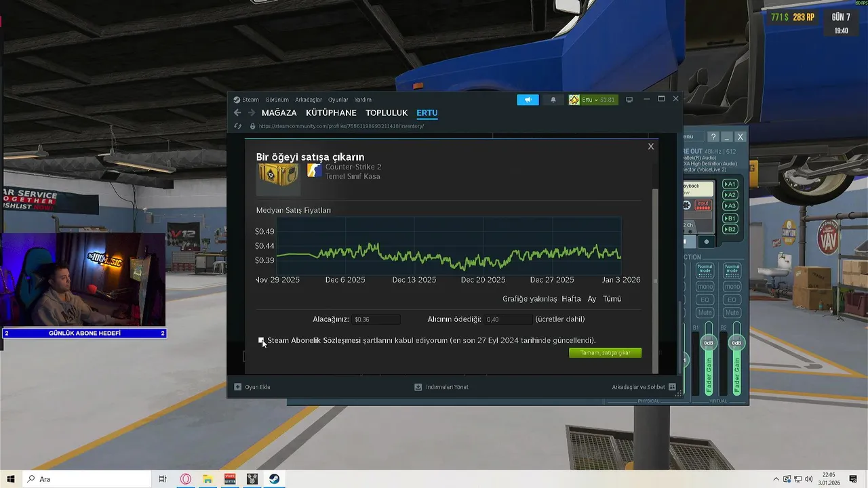Go back with Steam's left arrow
The height and width of the screenshot is (488, 868).
coord(237,113)
